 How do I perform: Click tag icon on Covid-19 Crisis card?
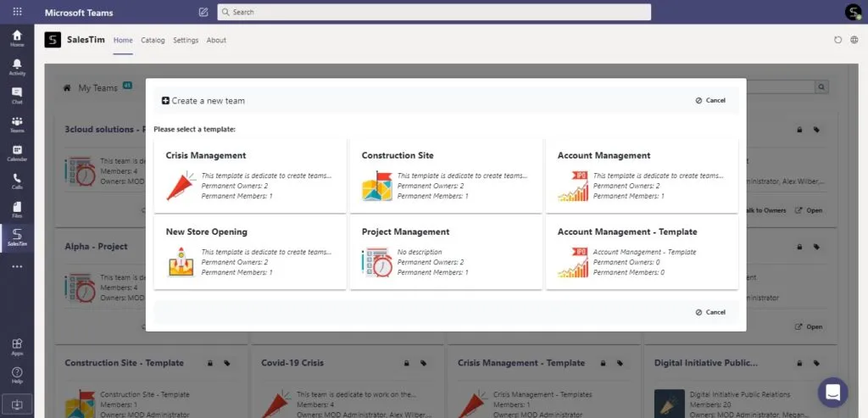click(423, 363)
